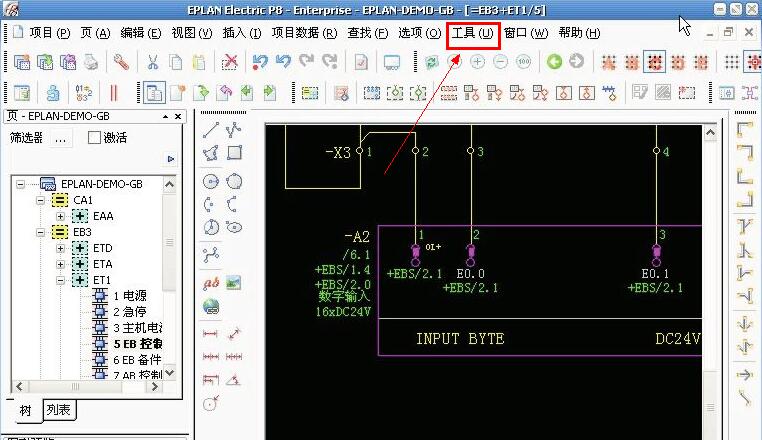Click the tree horizontal scrollbar right arrow
The height and width of the screenshot is (440, 762).
[x=155, y=387]
